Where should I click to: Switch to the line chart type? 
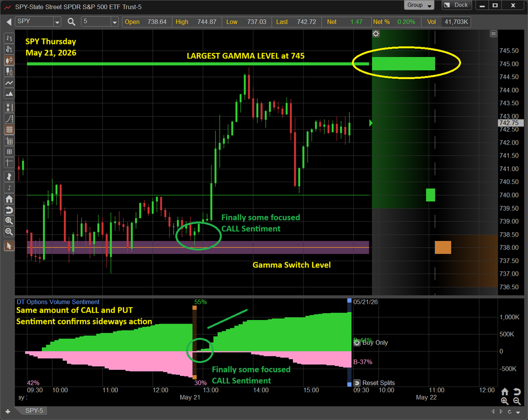coord(9,82)
